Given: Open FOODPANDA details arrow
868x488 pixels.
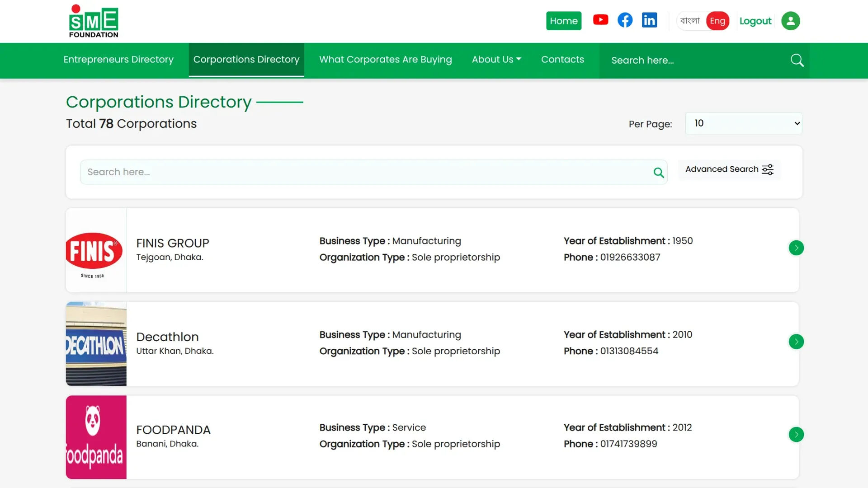Looking at the screenshot, I should tap(796, 435).
